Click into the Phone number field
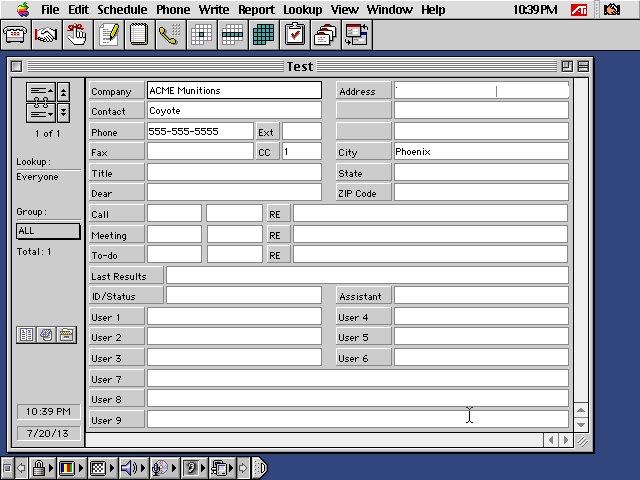 click(x=199, y=132)
